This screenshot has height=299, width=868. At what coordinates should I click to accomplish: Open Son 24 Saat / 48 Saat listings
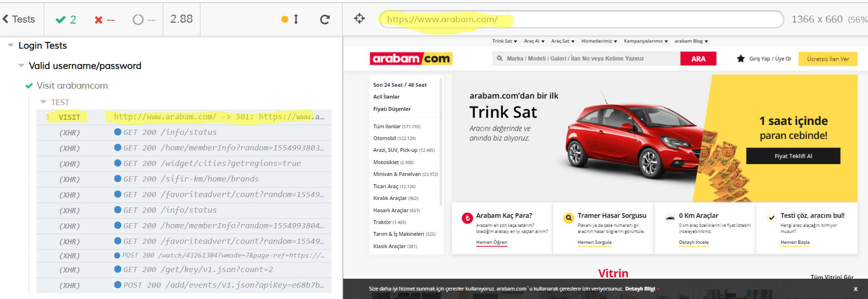400,85
